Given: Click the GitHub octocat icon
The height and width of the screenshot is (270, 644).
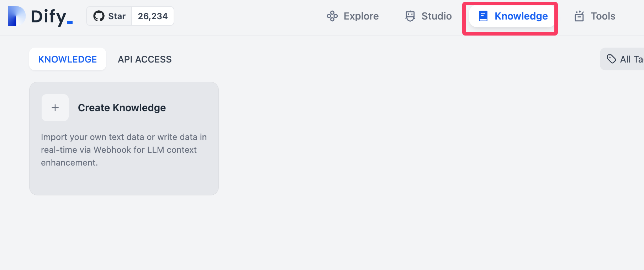Looking at the screenshot, I should (99, 16).
